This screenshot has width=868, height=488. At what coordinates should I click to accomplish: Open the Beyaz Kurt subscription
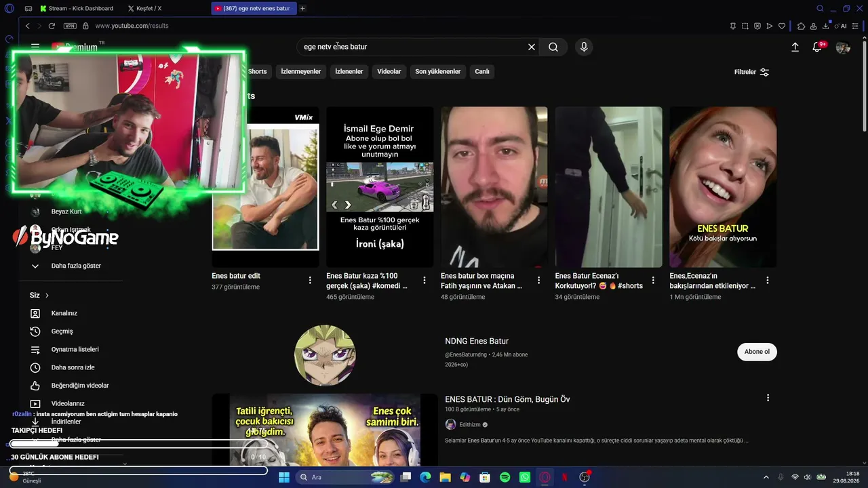click(66, 211)
